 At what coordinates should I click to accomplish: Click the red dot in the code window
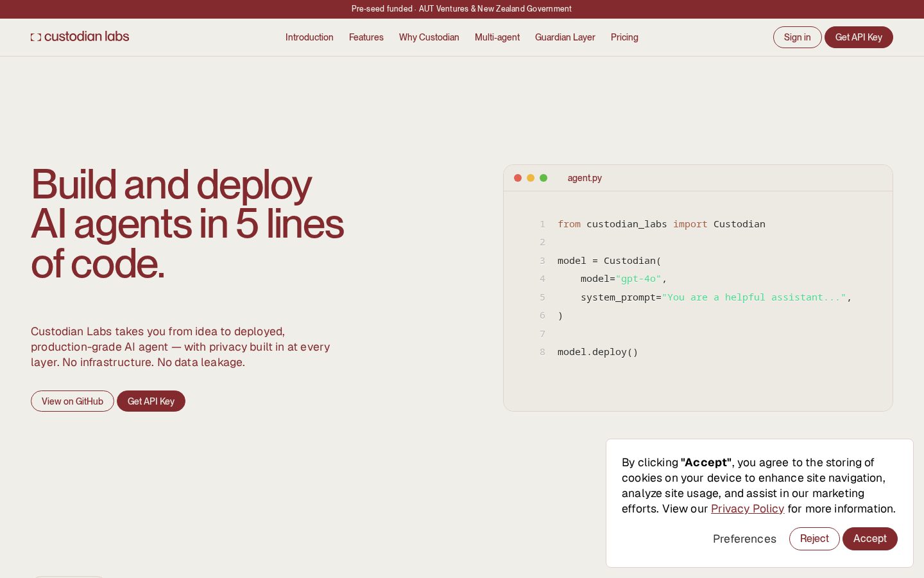pos(518,178)
